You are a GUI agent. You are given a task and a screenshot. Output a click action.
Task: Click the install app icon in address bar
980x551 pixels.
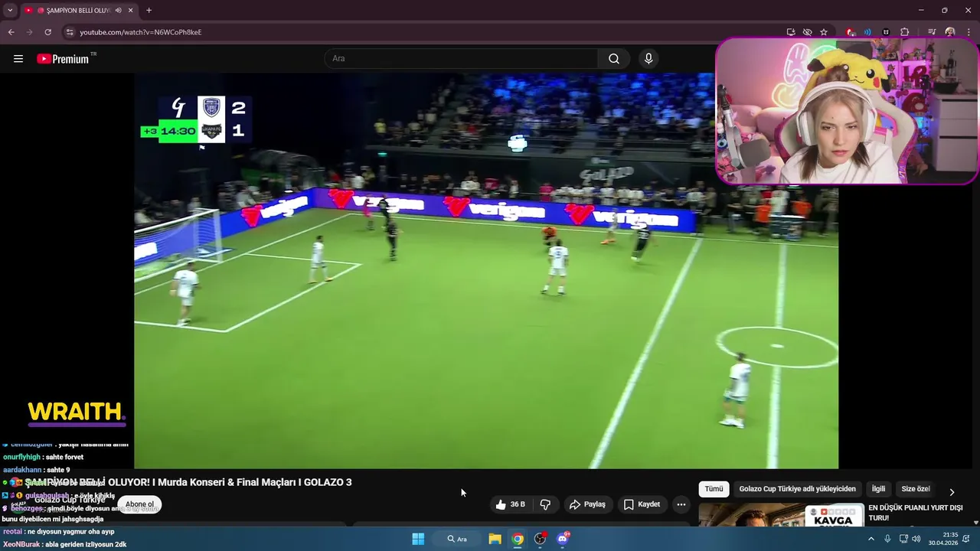tap(791, 32)
